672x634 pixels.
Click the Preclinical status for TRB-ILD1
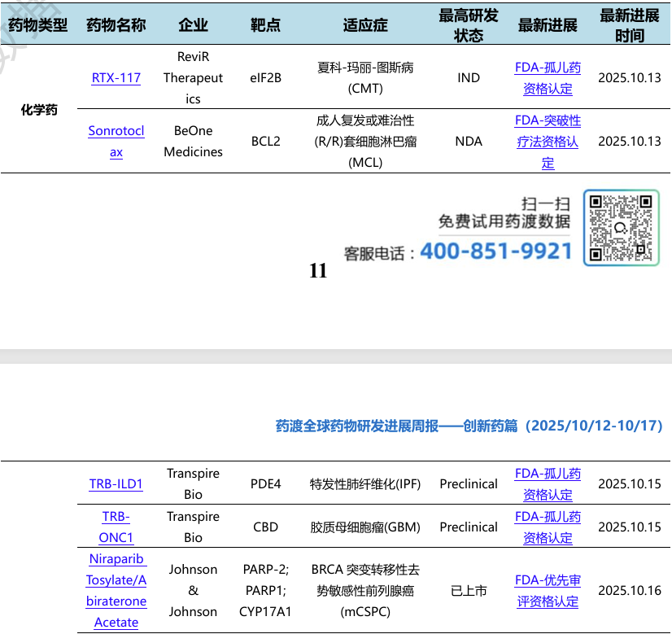point(469,484)
